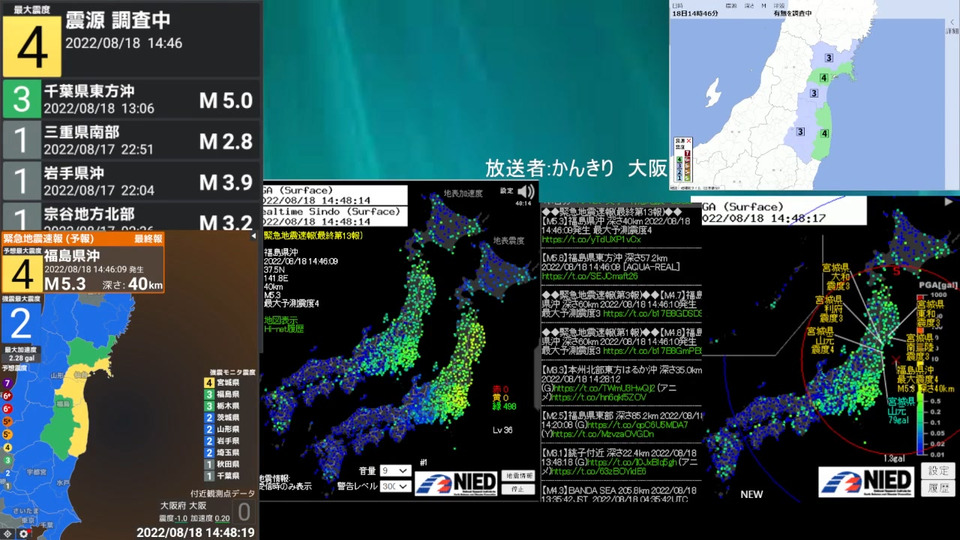Click the intensity 4 badge next to 宮城県

[x=209, y=383]
